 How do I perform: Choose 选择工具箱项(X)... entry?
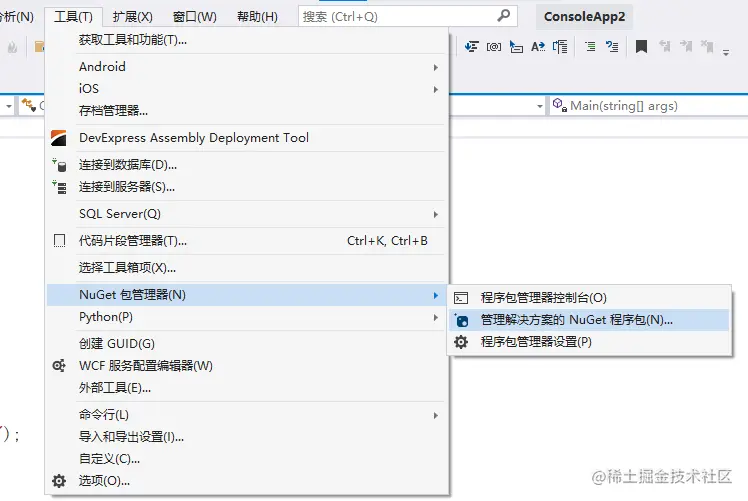coord(247,268)
